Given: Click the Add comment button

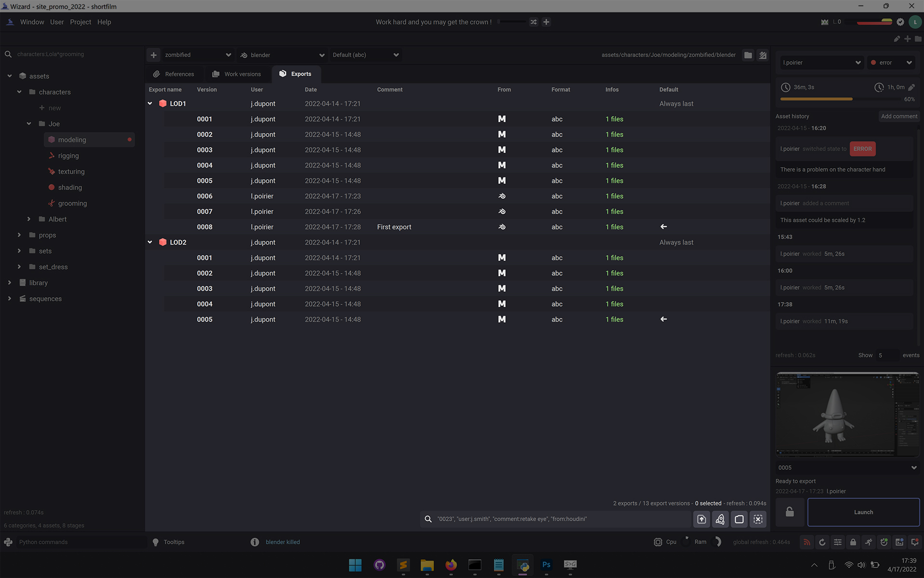Looking at the screenshot, I should pos(898,116).
